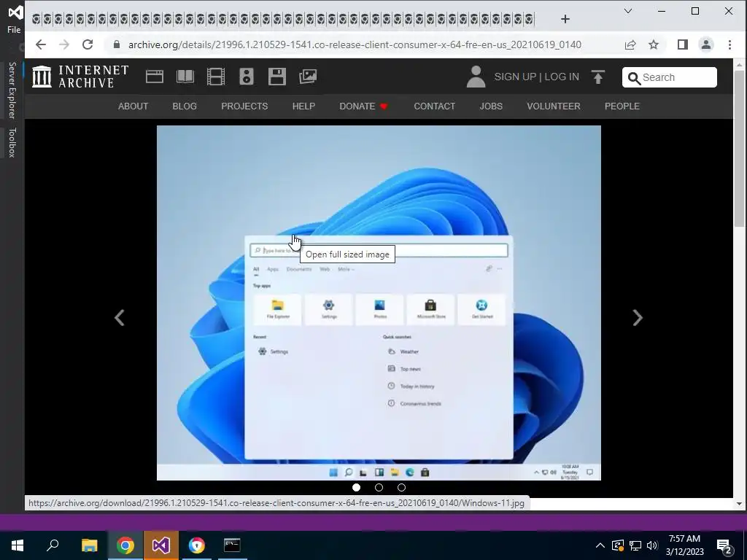Click into the Internet Archive Search field
The width and height of the screenshot is (747, 560).
[670, 77]
